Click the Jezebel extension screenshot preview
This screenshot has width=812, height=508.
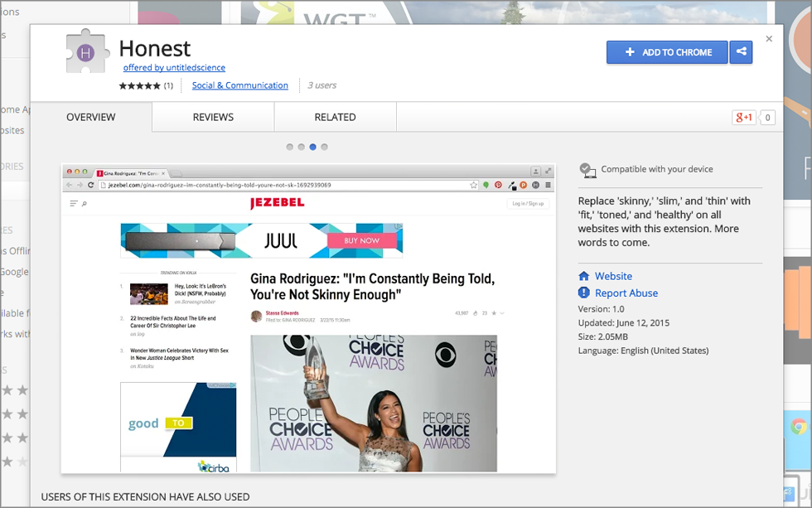(308, 318)
